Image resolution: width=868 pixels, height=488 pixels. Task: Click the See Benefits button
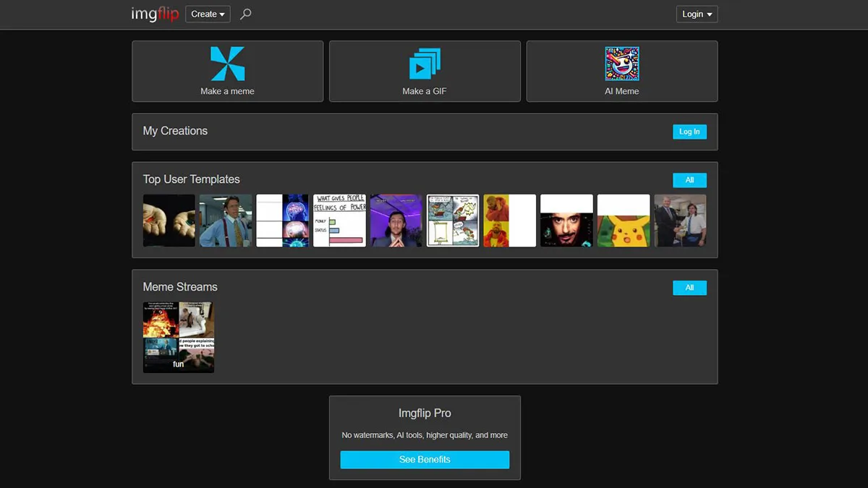(425, 460)
